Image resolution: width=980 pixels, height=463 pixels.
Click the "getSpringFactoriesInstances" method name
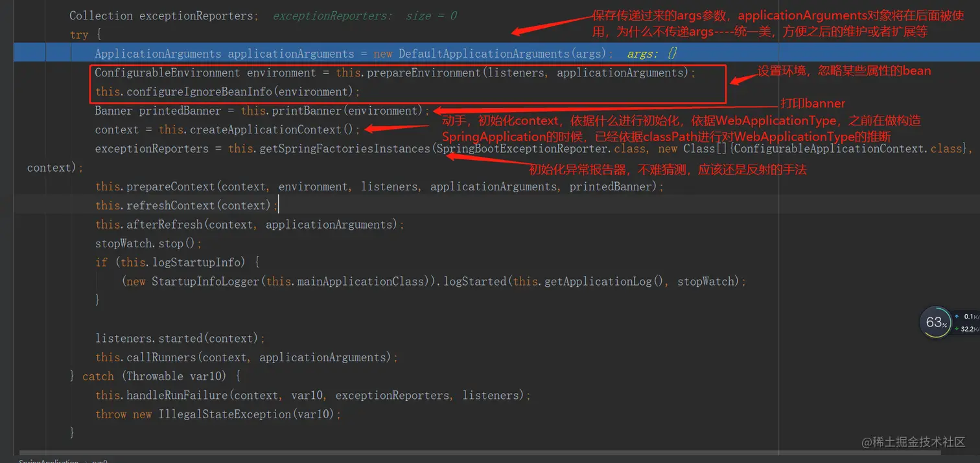344,149
